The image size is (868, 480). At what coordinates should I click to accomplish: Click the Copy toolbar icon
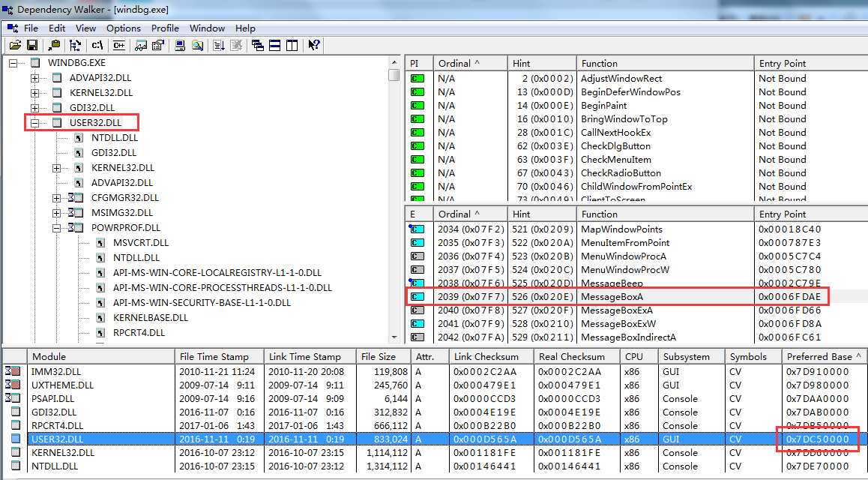[x=54, y=46]
